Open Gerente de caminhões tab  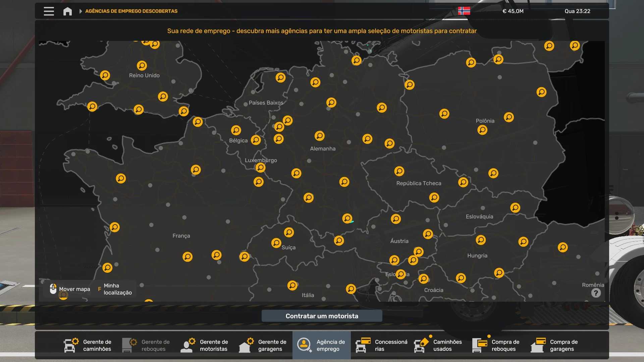88,345
